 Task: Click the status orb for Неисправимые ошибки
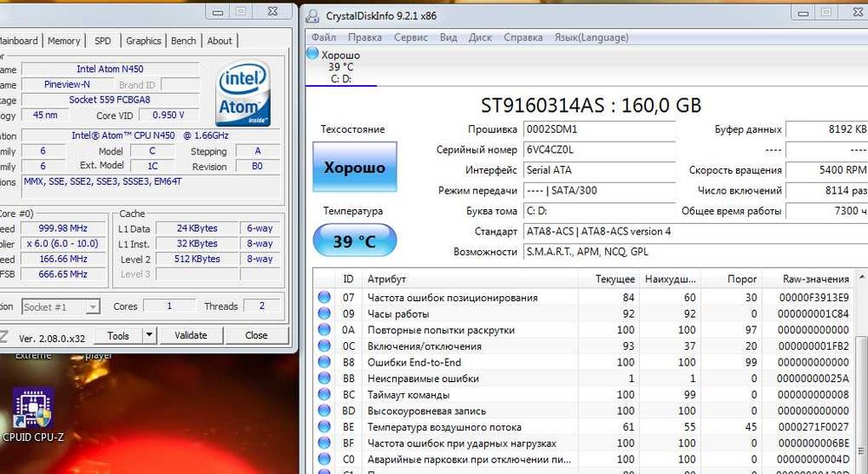tap(324, 379)
